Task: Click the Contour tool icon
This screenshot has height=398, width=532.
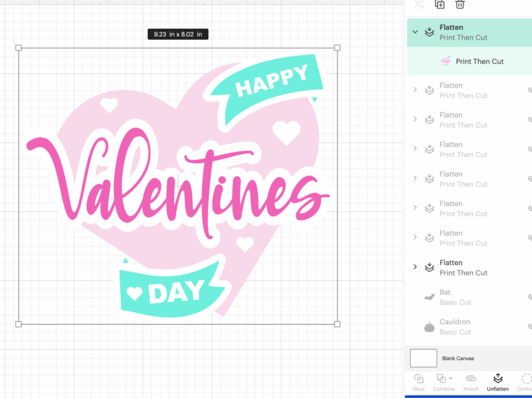Action: coord(526,378)
